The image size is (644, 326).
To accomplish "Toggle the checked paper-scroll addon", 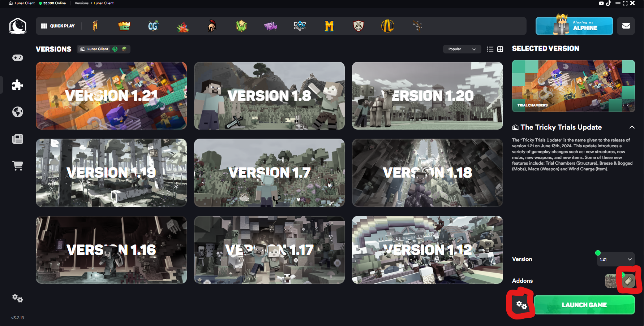I will coord(628,281).
